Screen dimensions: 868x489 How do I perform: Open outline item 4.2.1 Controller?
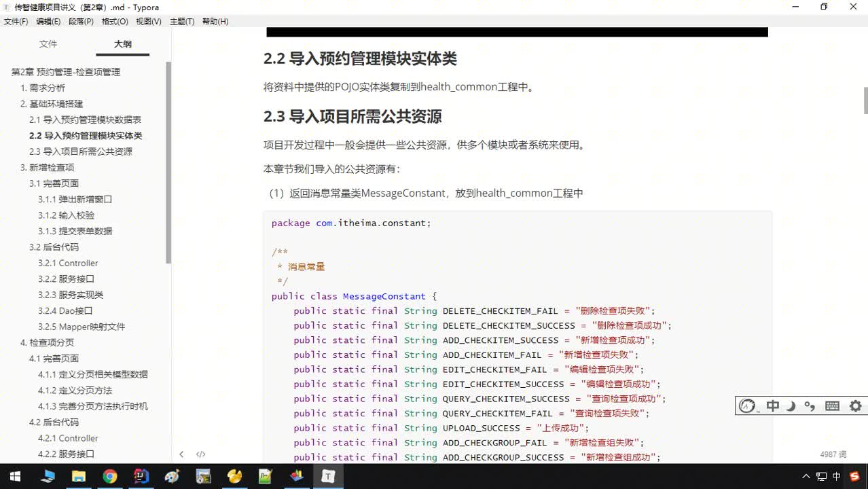pyautogui.click(x=68, y=438)
